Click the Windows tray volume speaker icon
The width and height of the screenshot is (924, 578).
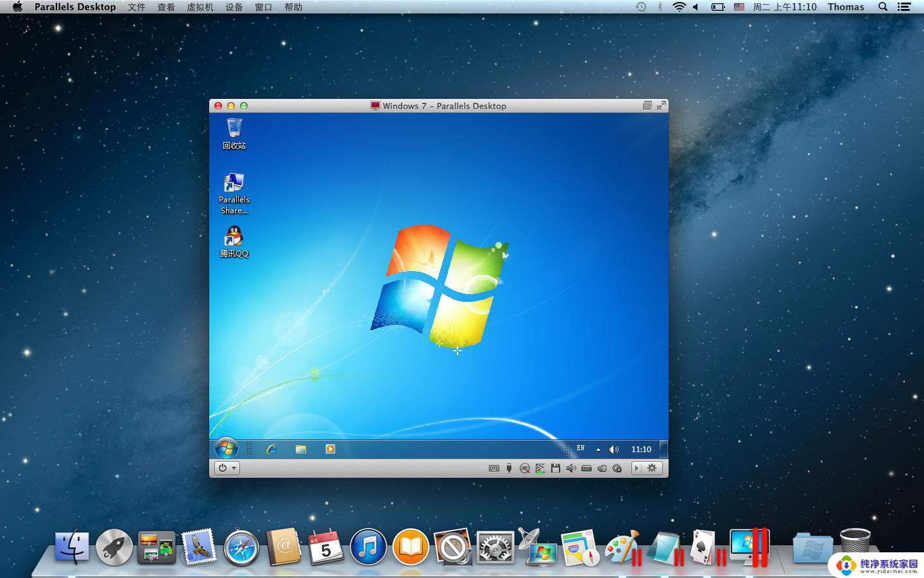[x=614, y=450]
